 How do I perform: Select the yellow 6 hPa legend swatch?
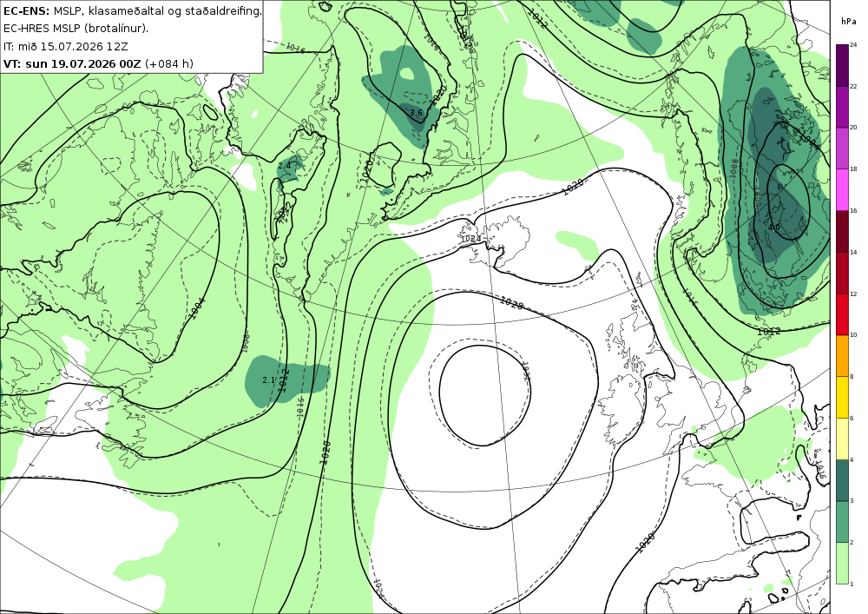coord(842,398)
